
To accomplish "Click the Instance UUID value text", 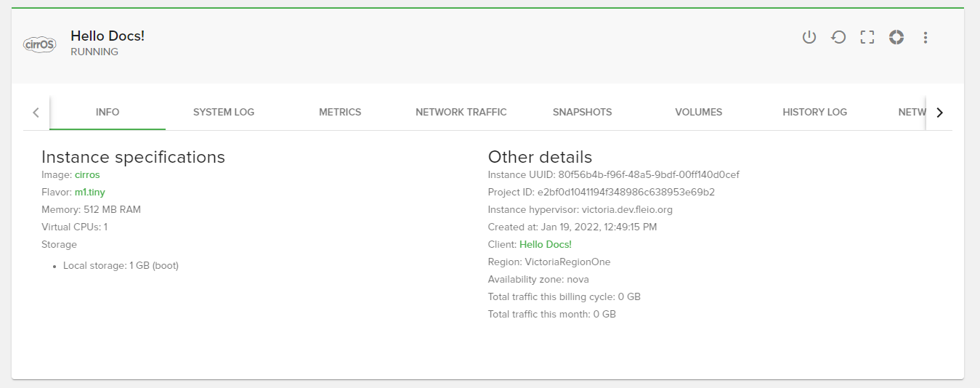I will point(648,175).
